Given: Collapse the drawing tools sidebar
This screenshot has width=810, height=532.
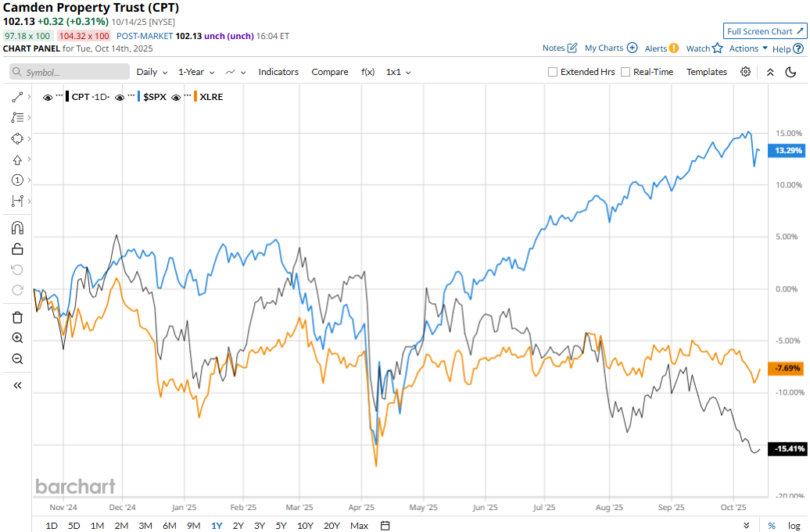Looking at the screenshot, I should 17,385.
